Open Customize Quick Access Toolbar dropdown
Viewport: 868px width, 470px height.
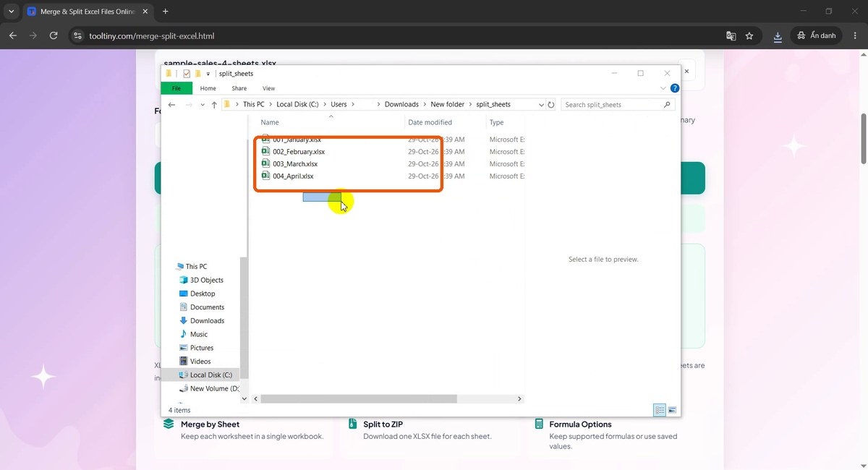click(208, 74)
